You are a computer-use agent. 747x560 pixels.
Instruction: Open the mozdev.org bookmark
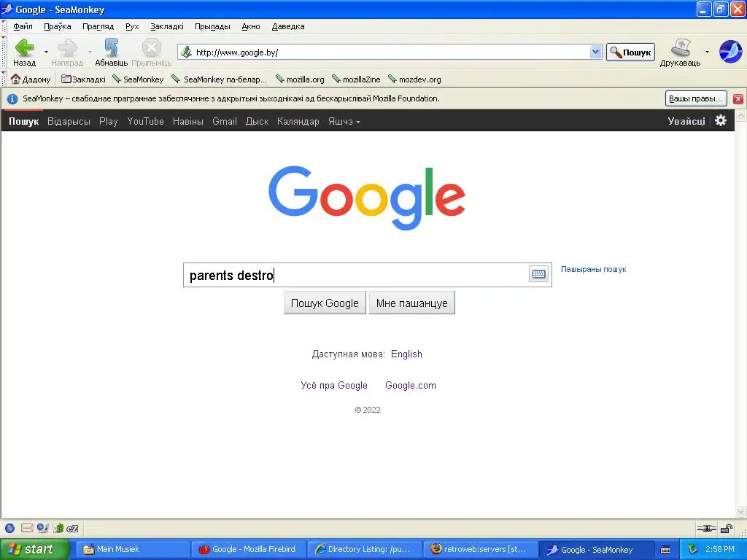pyautogui.click(x=415, y=79)
